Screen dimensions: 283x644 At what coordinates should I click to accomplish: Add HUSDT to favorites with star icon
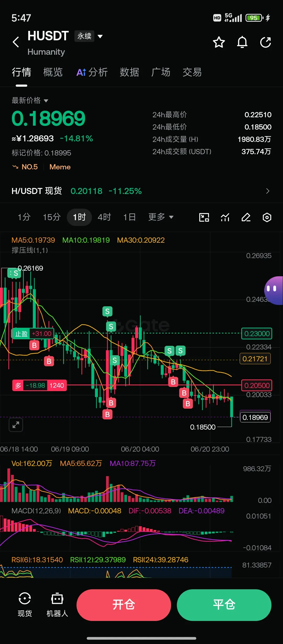[x=219, y=42]
